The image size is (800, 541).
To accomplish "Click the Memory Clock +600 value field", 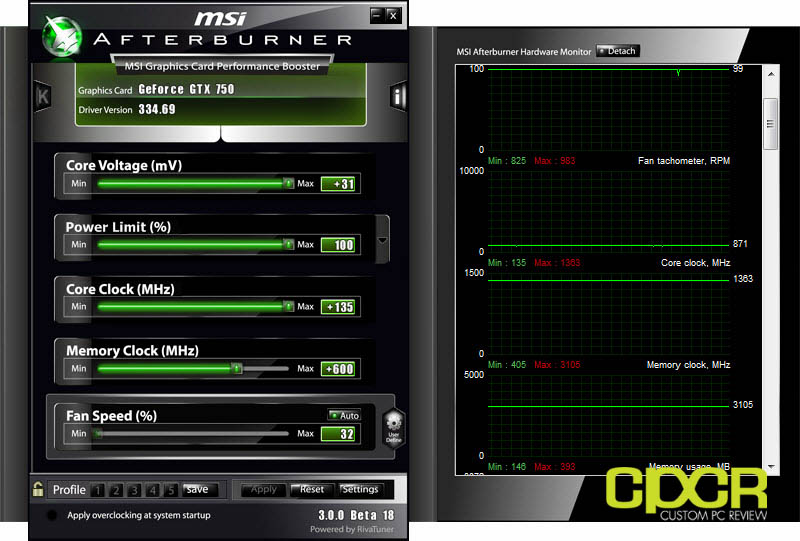I will tap(338, 369).
